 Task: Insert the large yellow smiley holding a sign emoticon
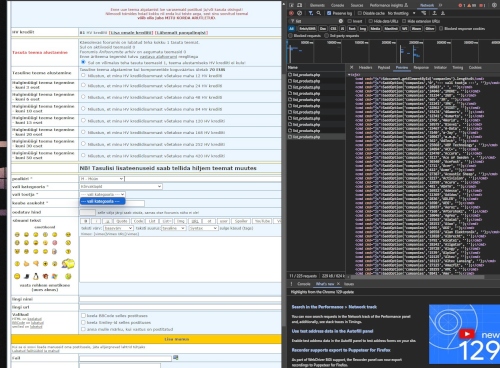click(68, 263)
